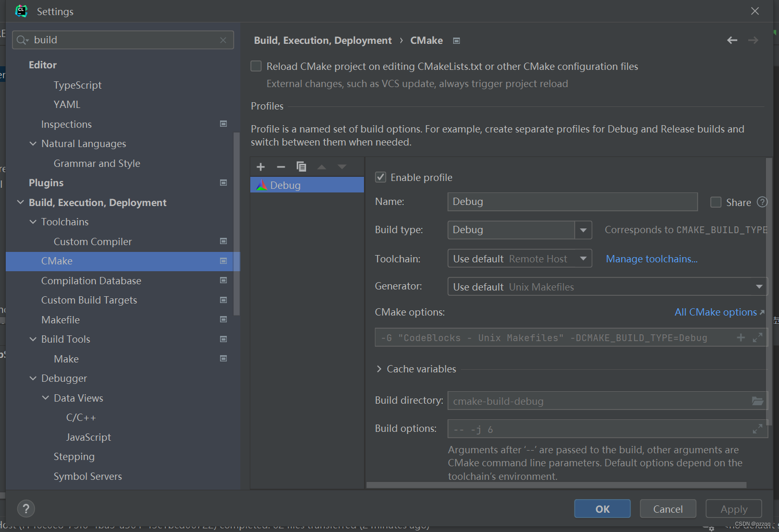Screen dimensions: 779x532
Task: Collapse the Data Views tree node
Action: click(x=45, y=398)
